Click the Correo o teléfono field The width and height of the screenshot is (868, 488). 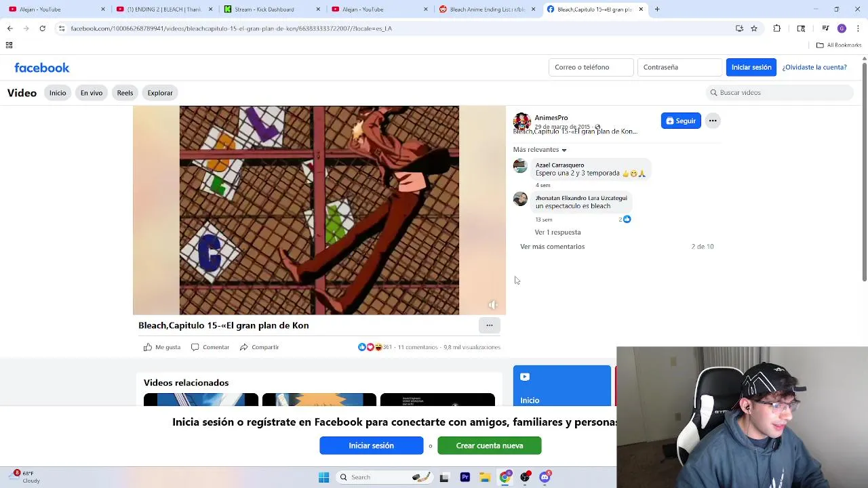(591, 67)
